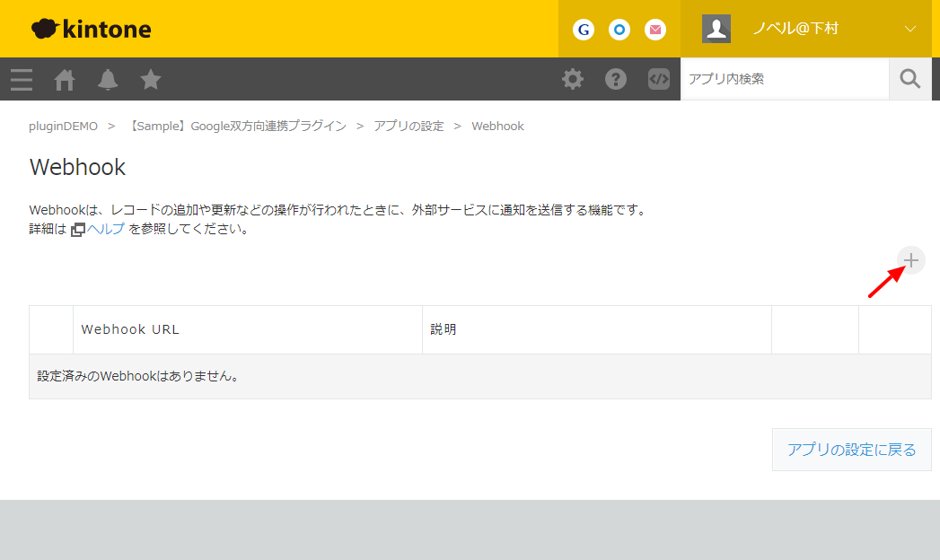940x560 pixels.
Task: Click the ノベル@下村 user name
Action: click(795, 29)
